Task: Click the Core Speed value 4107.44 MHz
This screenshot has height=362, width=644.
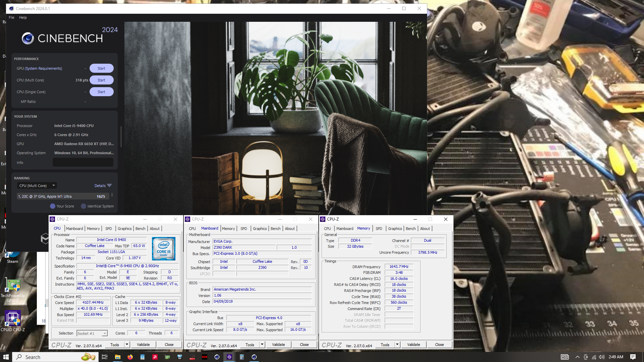Action: coord(93,302)
